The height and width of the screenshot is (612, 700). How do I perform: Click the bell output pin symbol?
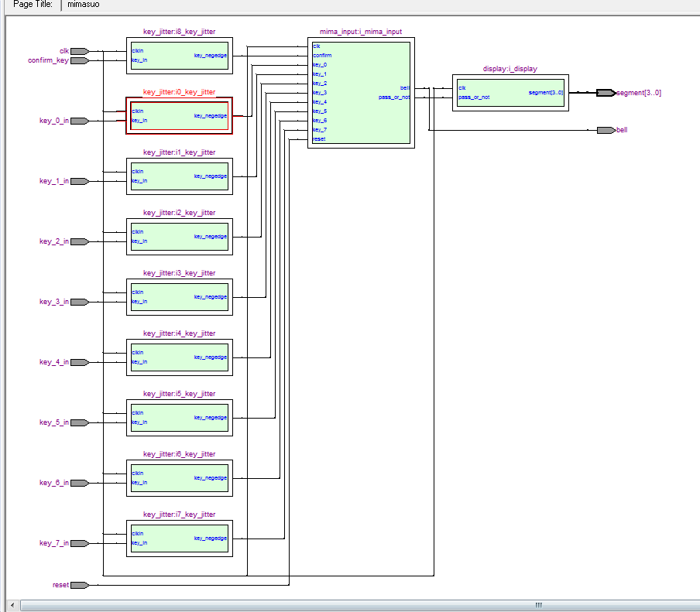click(x=606, y=130)
